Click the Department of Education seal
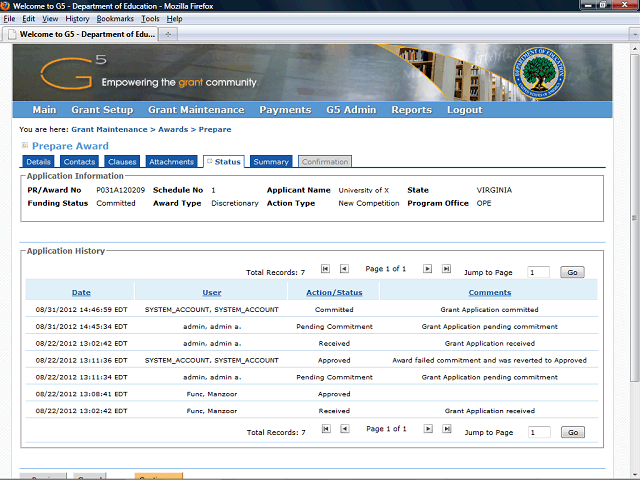640x480 pixels. tap(563, 73)
